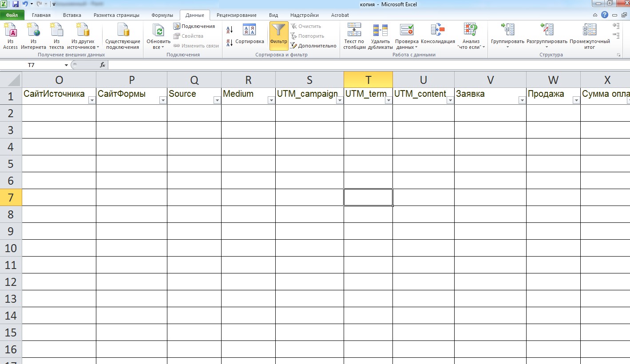The width and height of the screenshot is (630, 364).
Task: Undo the last action
Action: pos(25,4)
